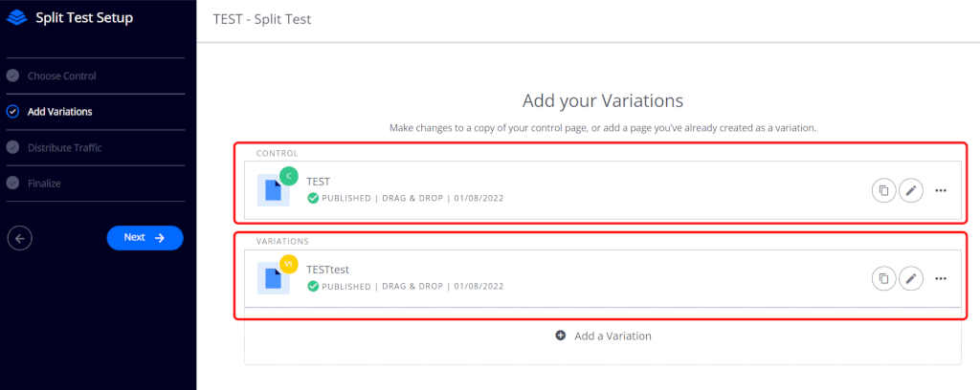
Task: Open more options menu for TESTtest variation
Action: pos(941,278)
